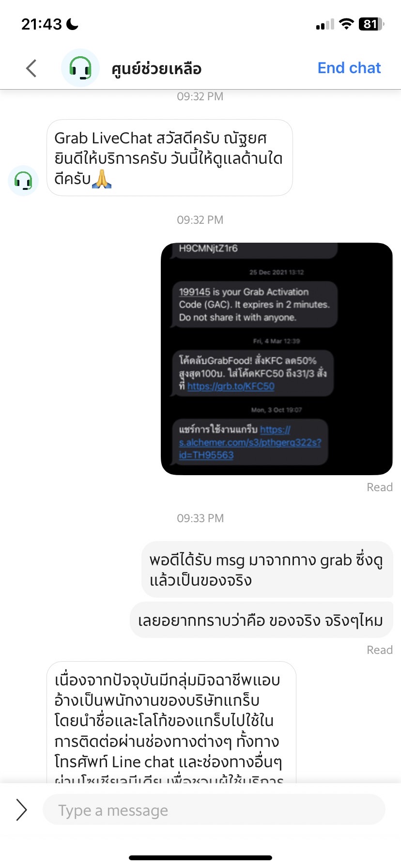Tap agent avatar beside greeting message
The height and width of the screenshot is (868, 401).
pyautogui.click(x=23, y=181)
